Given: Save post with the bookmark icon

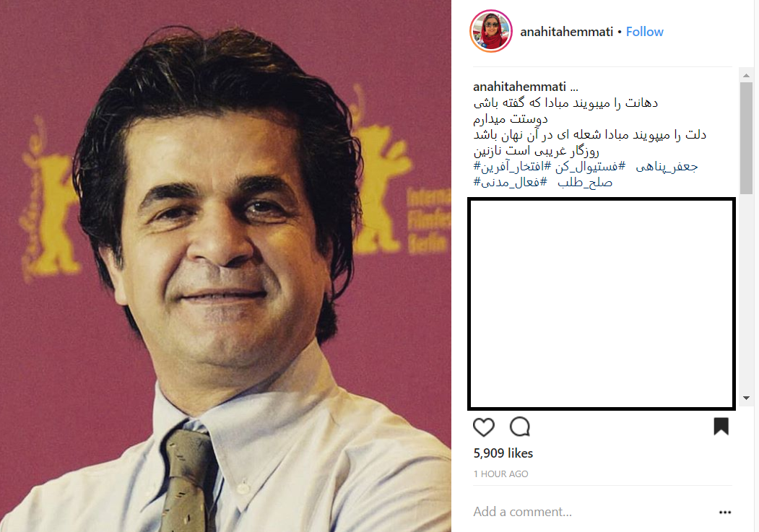Looking at the screenshot, I should click(721, 427).
